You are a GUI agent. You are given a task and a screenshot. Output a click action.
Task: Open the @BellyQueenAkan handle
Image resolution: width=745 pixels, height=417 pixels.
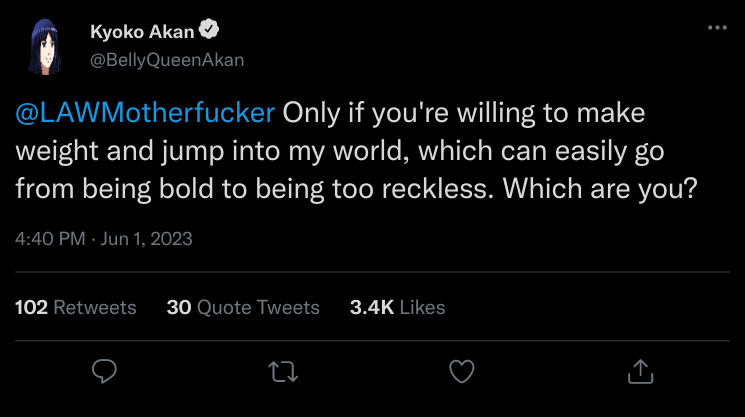click(x=167, y=60)
